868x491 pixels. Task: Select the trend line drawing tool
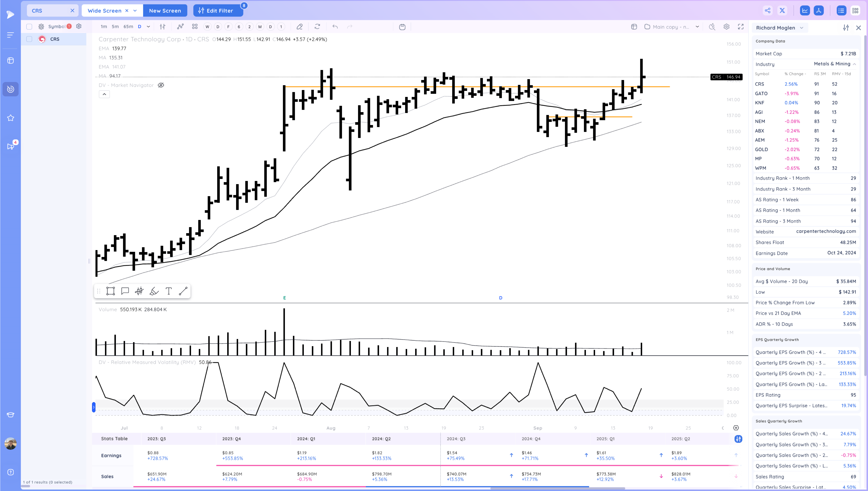point(183,291)
